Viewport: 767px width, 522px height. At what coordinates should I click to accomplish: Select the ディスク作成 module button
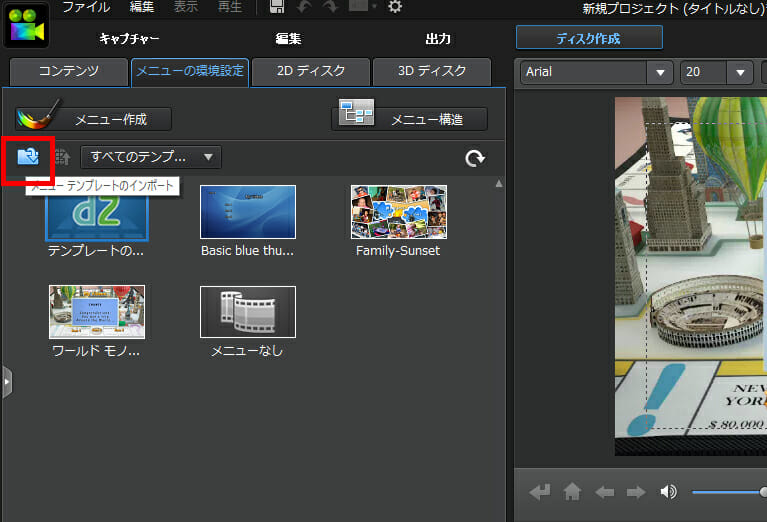pyautogui.click(x=589, y=38)
